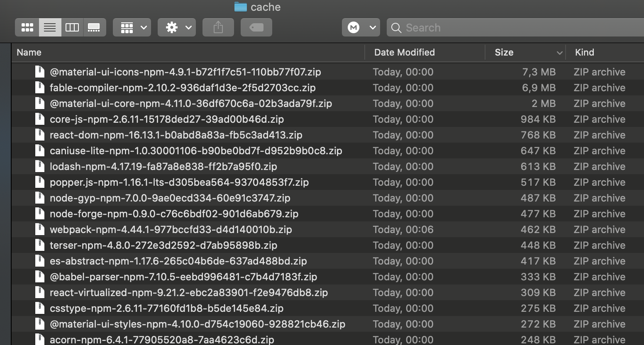The height and width of the screenshot is (345, 644).
Task: Click the 2 MB size value
Action: 544,104
